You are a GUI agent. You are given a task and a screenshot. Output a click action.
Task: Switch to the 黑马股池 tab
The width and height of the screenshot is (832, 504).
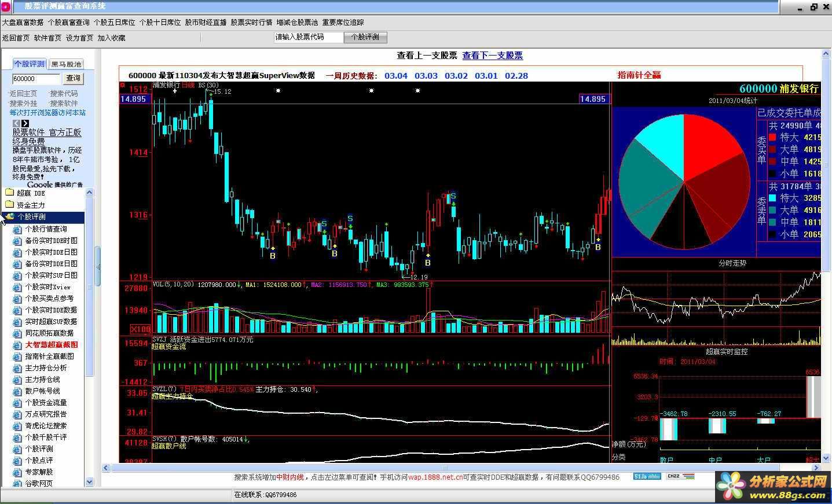click(66, 64)
